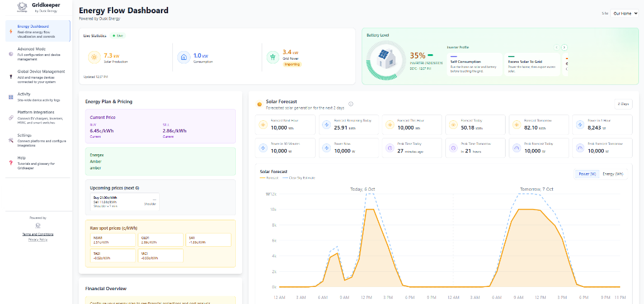644x304 pixels.
Task: Open Advanced Mode in the sidebar
Action: pyautogui.click(x=38, y=54)
